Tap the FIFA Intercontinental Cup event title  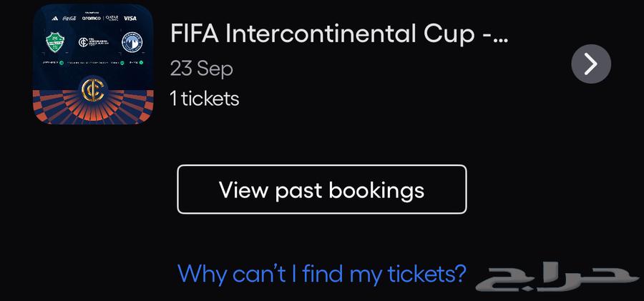339,33
